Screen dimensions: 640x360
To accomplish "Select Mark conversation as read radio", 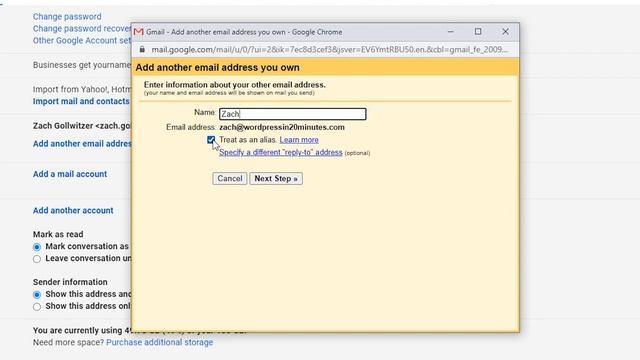I will pyautogui.click(x=37, y=247).
